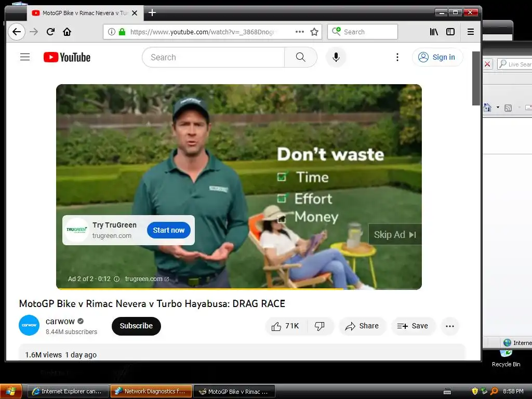Click the yellow ad progress bar
532x399 pixels.
click(200, 289)
